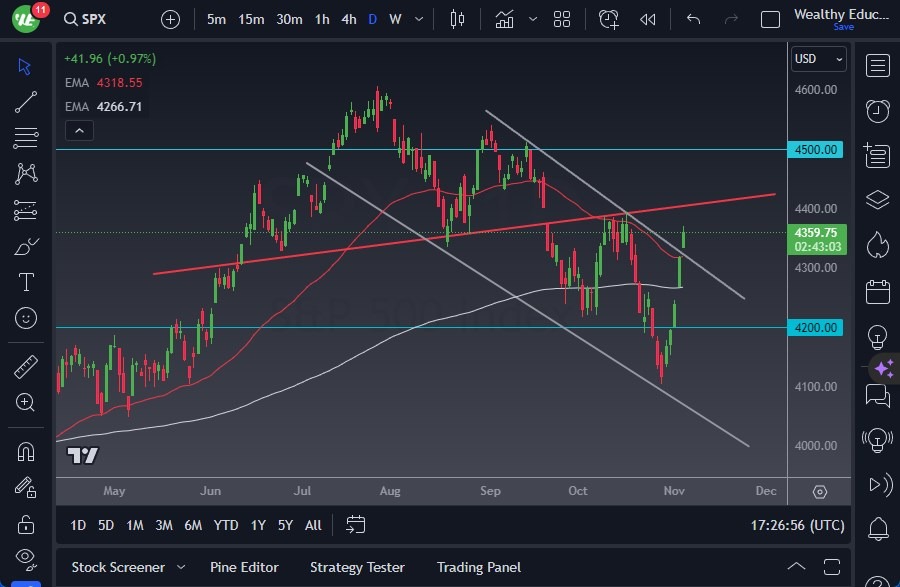The image size is (900, 587).
Task: Open the economic Calendar panel
Action: click(x=877, y=290)
